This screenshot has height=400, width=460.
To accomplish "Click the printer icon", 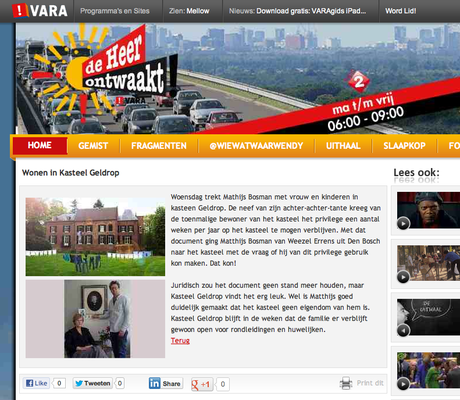I will coord(346,383).
